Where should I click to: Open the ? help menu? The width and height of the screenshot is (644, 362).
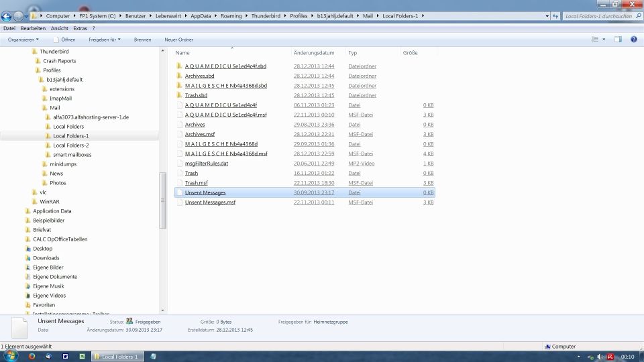pyautogui.click(x=94, y=28)
